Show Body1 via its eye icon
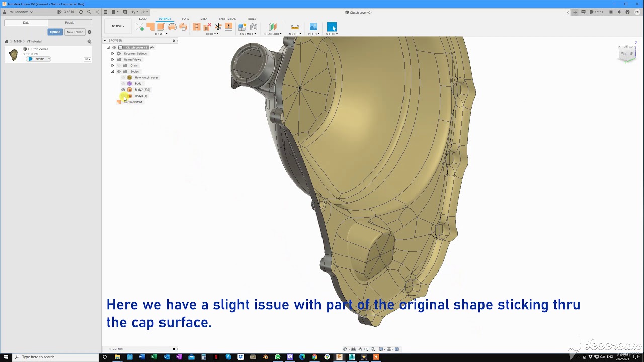Image resolution: width=644 pixels, height=362 pixels. pos(123,83)
